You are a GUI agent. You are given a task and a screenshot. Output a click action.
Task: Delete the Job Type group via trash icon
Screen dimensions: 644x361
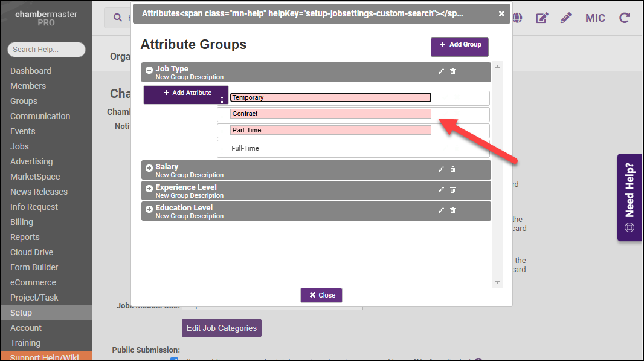pyautogui.click(x=453, y=71)
